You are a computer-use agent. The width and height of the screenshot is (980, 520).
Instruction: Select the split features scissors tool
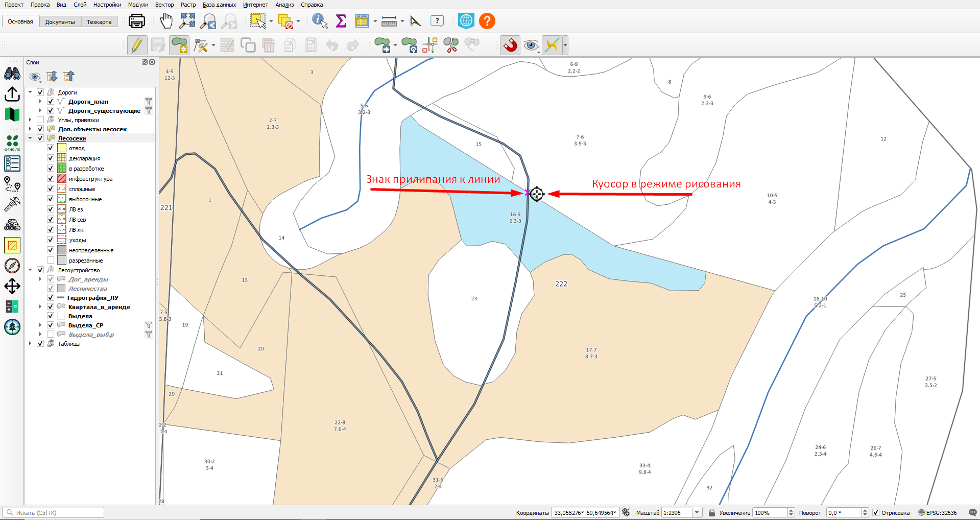tap(451, 45)
